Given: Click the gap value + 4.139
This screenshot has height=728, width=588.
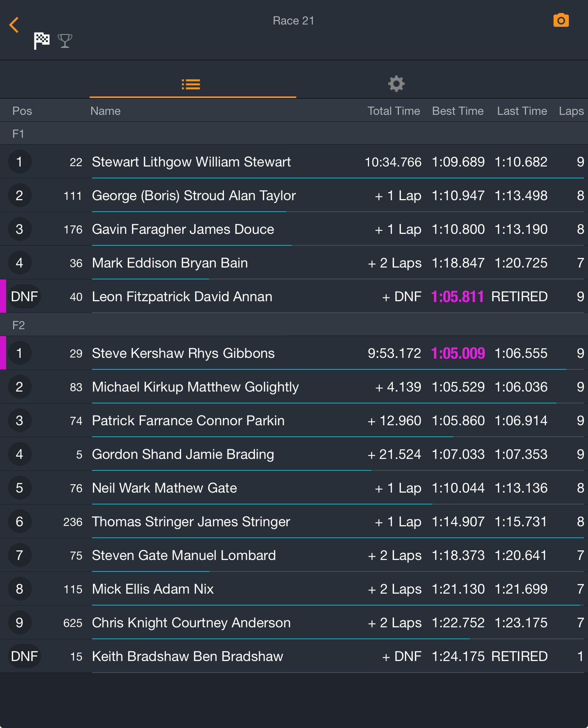Looking at the screenshot, I should (x=398, y=387).
